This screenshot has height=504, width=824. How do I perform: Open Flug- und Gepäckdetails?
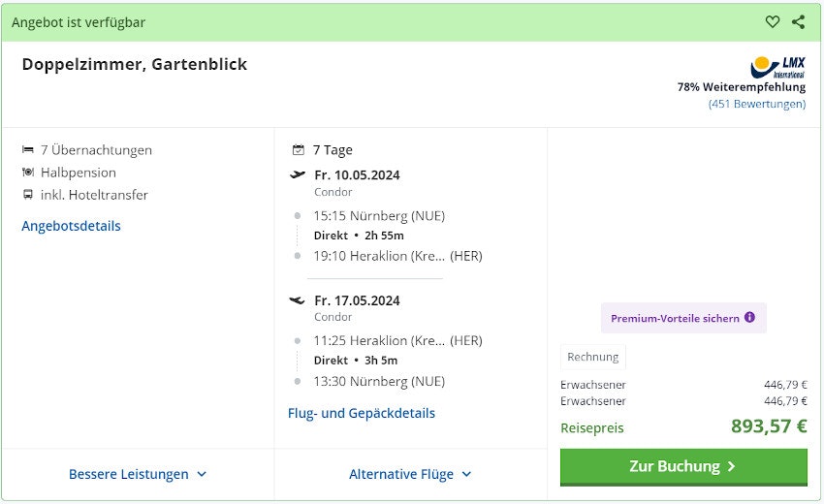point(362,413)
